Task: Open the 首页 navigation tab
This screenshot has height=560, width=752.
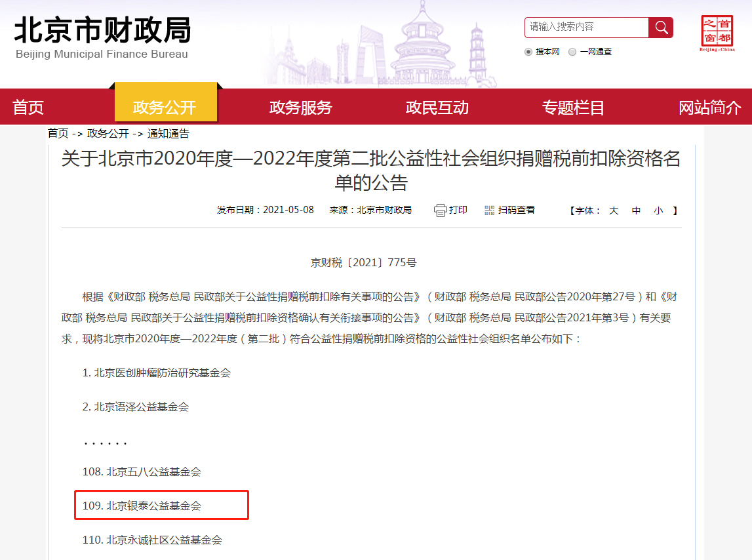Action: pyautogui.click(x=28, y=108)
